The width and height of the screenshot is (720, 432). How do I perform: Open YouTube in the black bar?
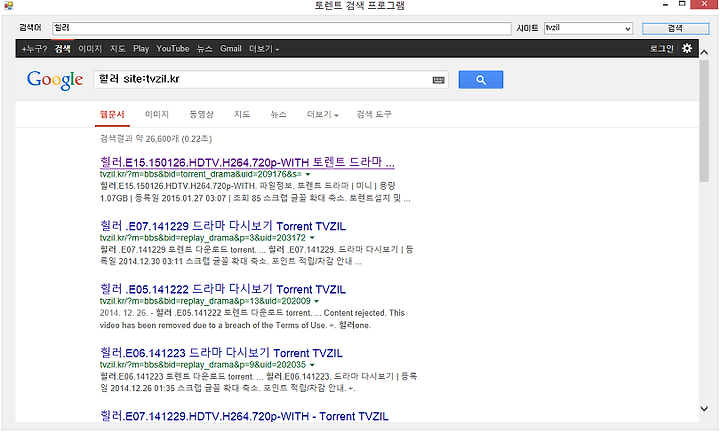click(x=173, y=49)
